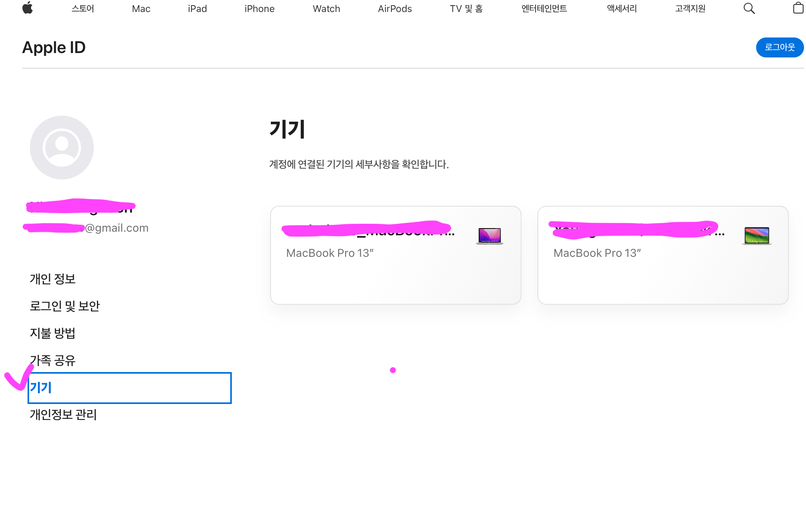Select Watch in the navigation bar
This screenshot has width=806, height=532.
coord(326,8)
